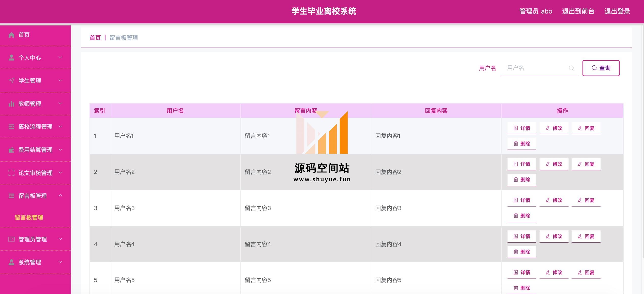
Task: Click 删除 for 用户名2 row
Action: (522, 180)
